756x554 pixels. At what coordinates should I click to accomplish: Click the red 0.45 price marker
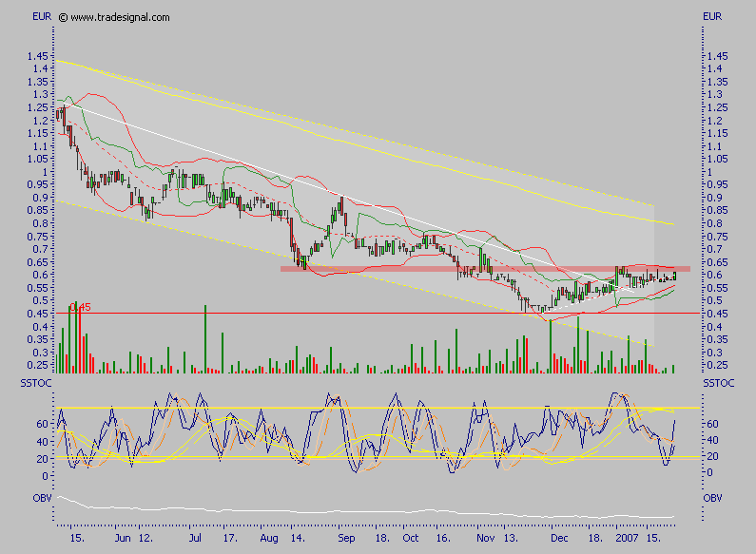click(x=81, y=307)
